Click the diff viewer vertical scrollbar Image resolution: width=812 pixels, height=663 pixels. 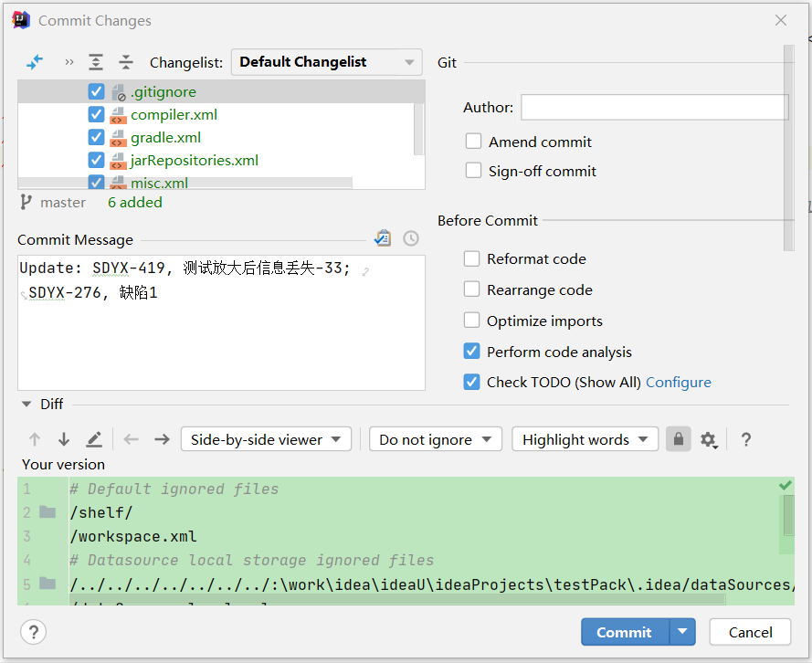point(788,515)
